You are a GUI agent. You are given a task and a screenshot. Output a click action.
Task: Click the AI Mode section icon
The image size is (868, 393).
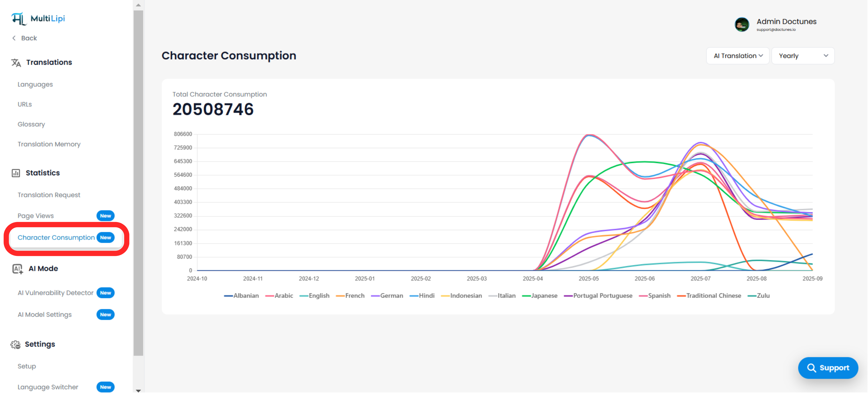click(x=17, y=269)
